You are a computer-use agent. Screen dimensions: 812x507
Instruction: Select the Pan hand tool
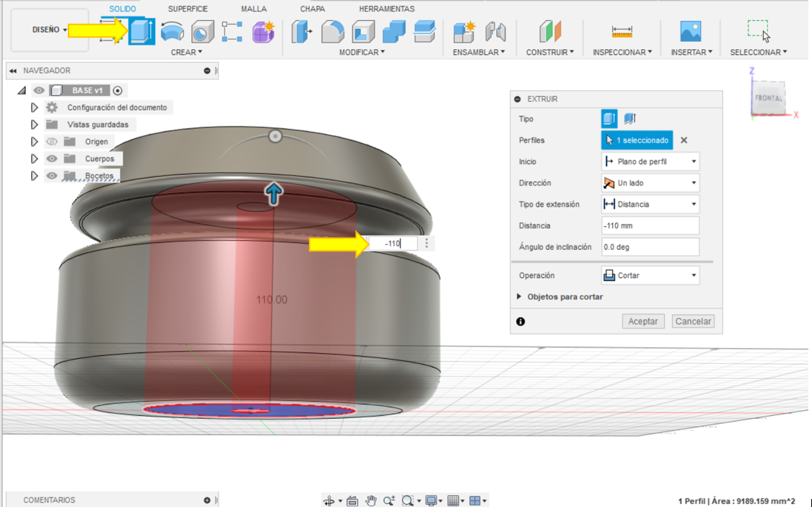[x=371, y=500]
